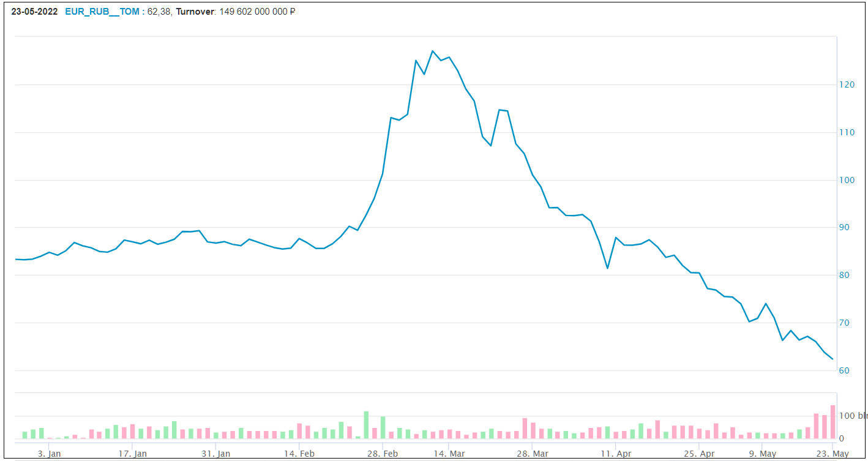Click the 23-05-2022 date in the header

point(34,11)
